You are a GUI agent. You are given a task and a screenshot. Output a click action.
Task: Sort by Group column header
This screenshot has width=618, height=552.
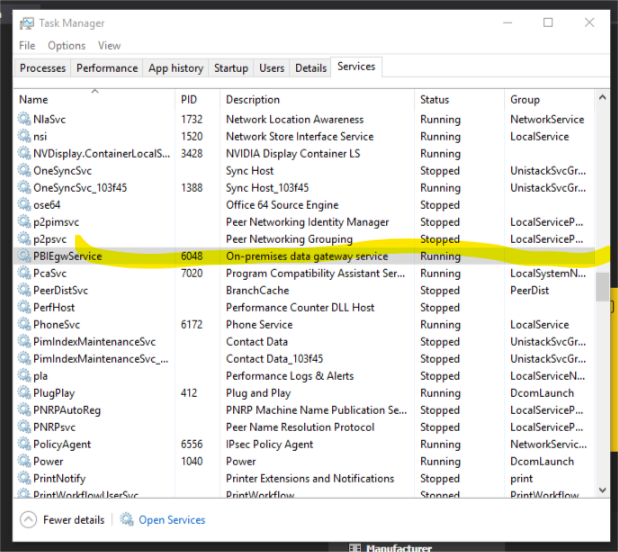549,99
